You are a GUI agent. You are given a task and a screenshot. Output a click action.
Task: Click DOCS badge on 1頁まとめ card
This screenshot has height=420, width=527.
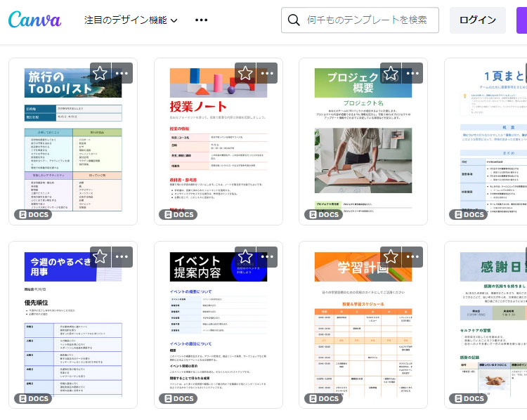(469, 215)
